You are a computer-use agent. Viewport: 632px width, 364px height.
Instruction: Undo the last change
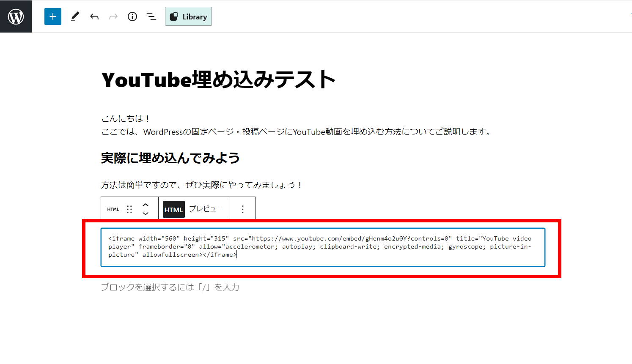pos(94,16)
